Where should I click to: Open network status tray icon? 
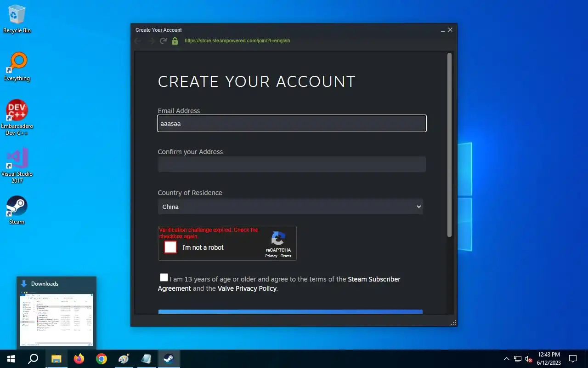(x=518, y=359)
